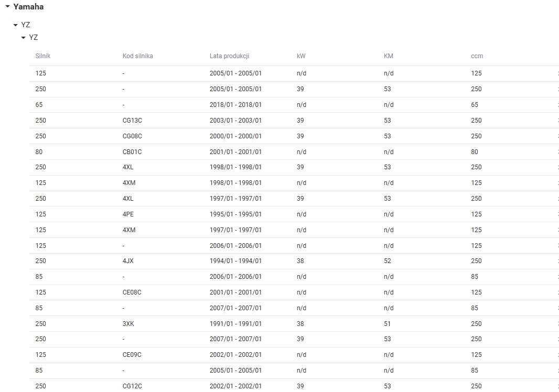Click the 2003/01 - 2003/01 production date
The width and height of the screenshot is (559, 392).
(x=235, y=121)
